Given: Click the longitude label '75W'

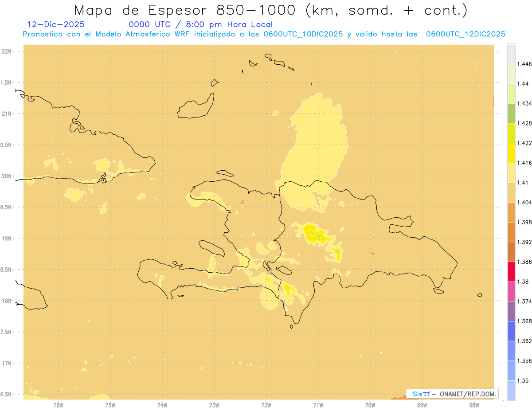Looking at the screenshot, I should (x=110, y=405).
